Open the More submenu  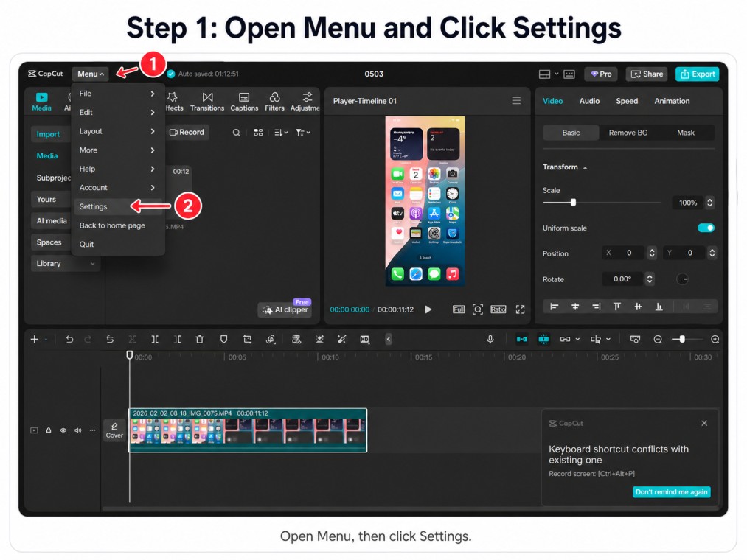[x=118, y=150]
